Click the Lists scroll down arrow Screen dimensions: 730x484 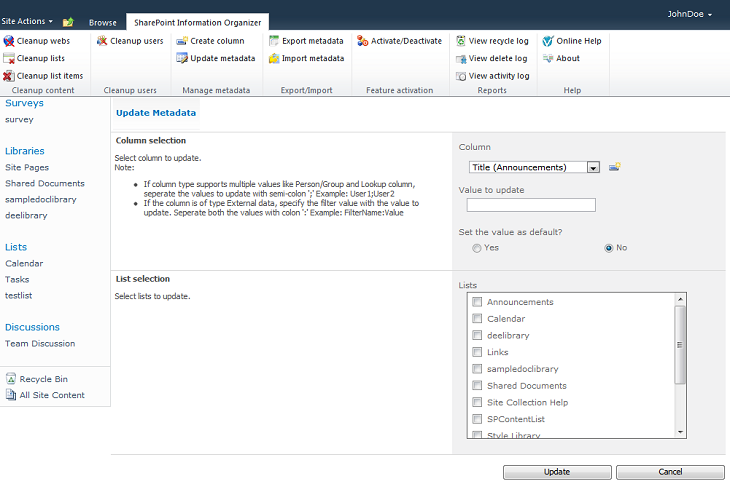click(680, 432)
